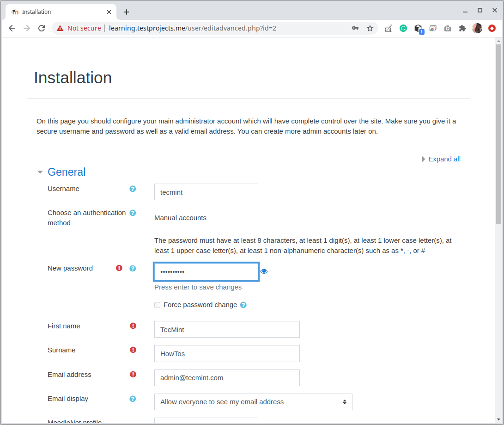The height and width of the screenshot is (425, 504).
Task: Open help for Username field
Action: pos(133,189)
